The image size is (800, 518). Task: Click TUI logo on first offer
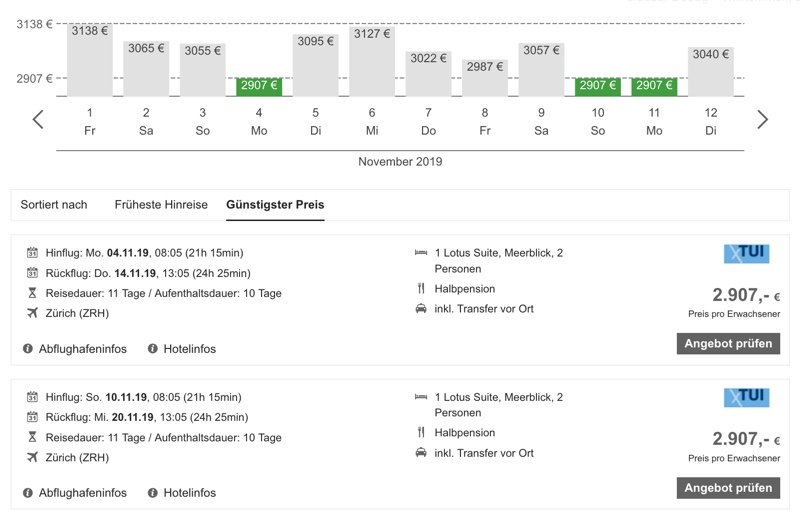point(746,253)
